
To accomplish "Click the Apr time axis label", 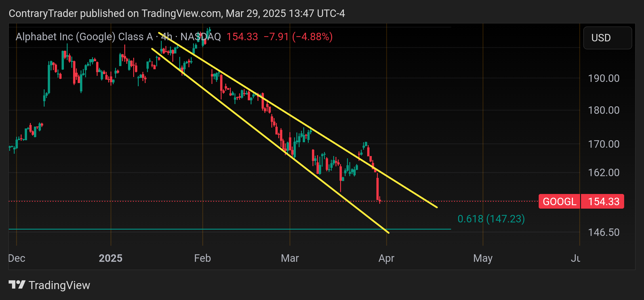I will 386,258.
